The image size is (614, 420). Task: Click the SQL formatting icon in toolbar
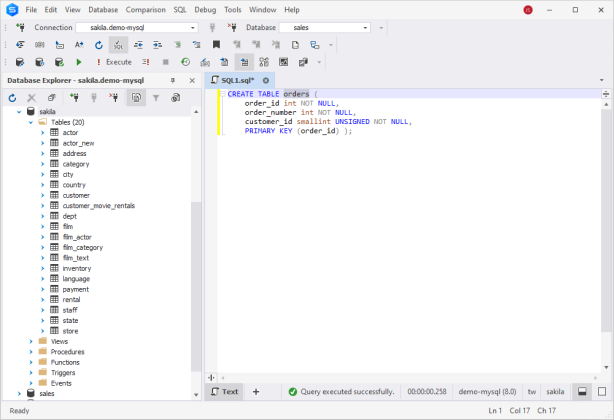[x=118, y=45]
